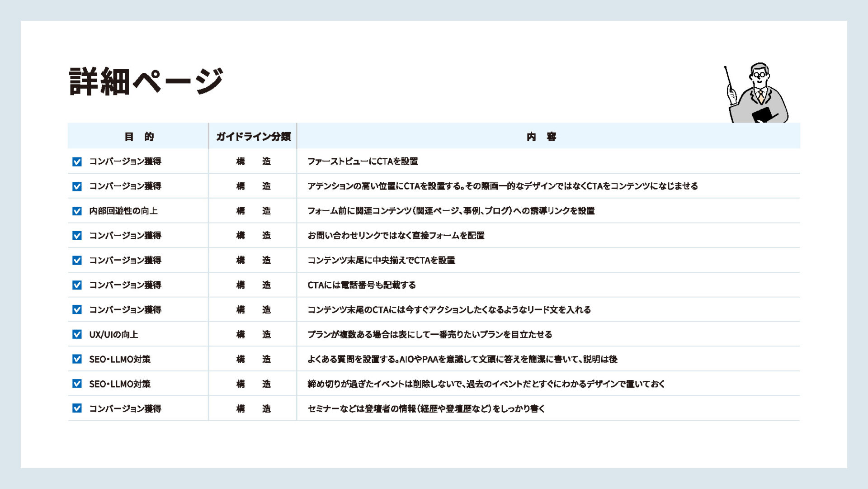868x489 pixels.
Task: Toggle checkbox for お問い合わせリンクではなく直接フォーム row
Action: (x=77, y=236)
